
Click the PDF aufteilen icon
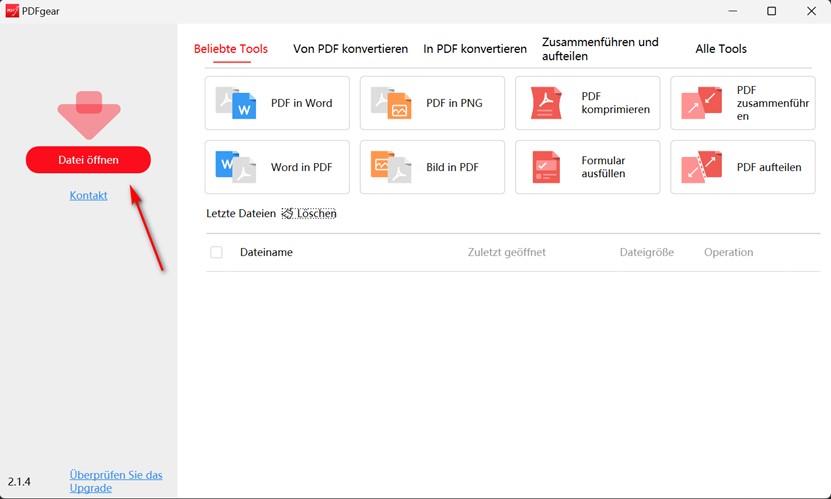702,167
